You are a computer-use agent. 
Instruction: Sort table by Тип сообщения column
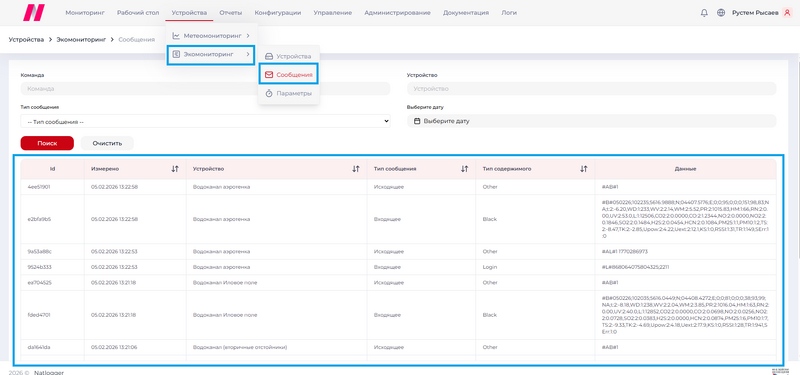(465, 169)
